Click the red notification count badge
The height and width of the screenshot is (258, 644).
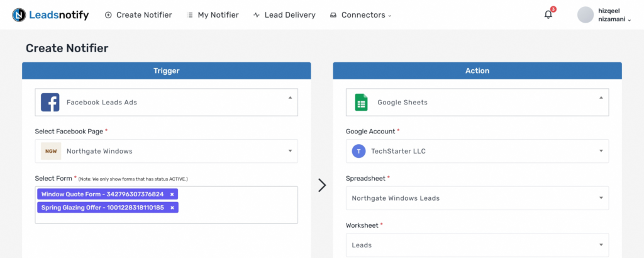tap(553, 9)
